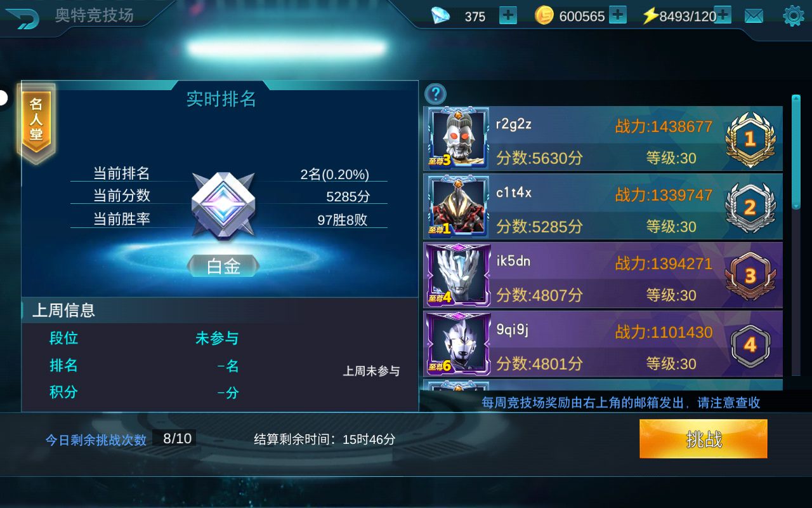Open the settings gear icon
Screen dimensions: 812x508
tap(794, 16)
